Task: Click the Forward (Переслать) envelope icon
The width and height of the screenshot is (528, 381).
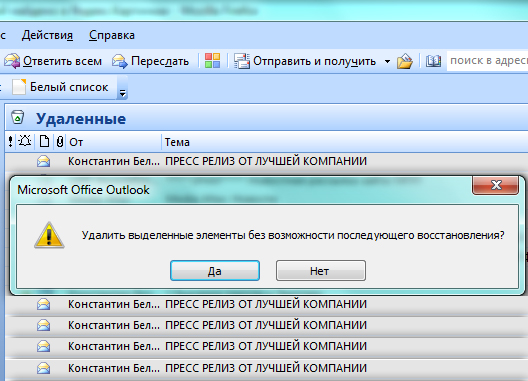Action: point(120,61)
